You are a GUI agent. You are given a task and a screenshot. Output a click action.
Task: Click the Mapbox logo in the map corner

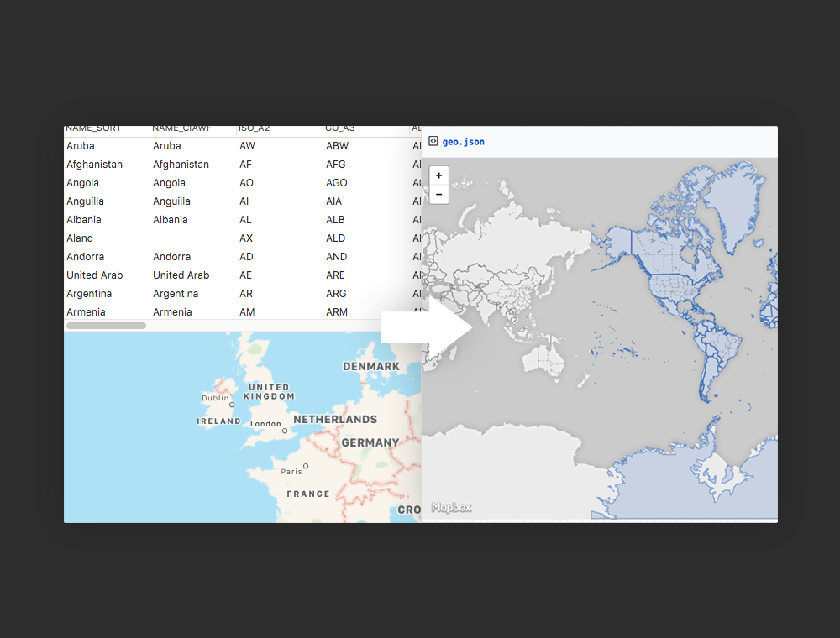[451, 506]
